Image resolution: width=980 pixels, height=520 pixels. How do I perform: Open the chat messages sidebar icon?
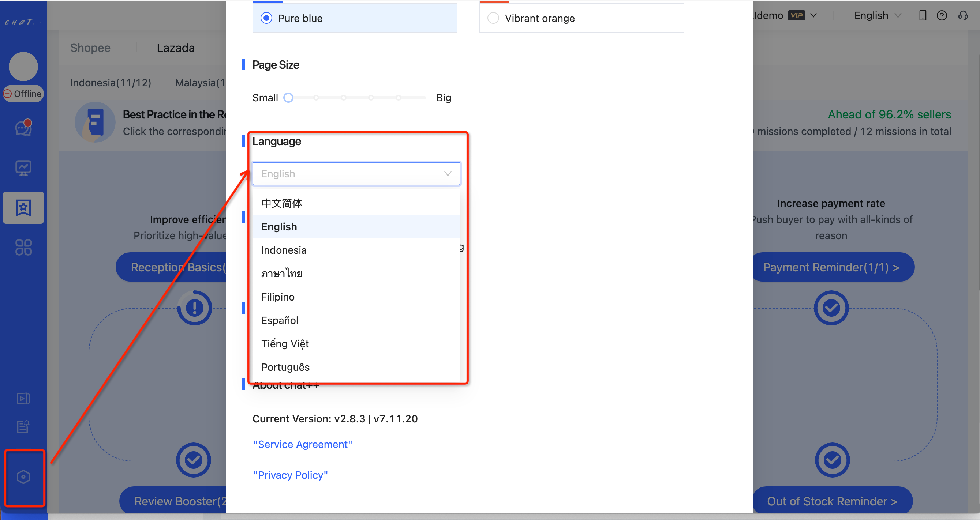[x=23, y=128]
